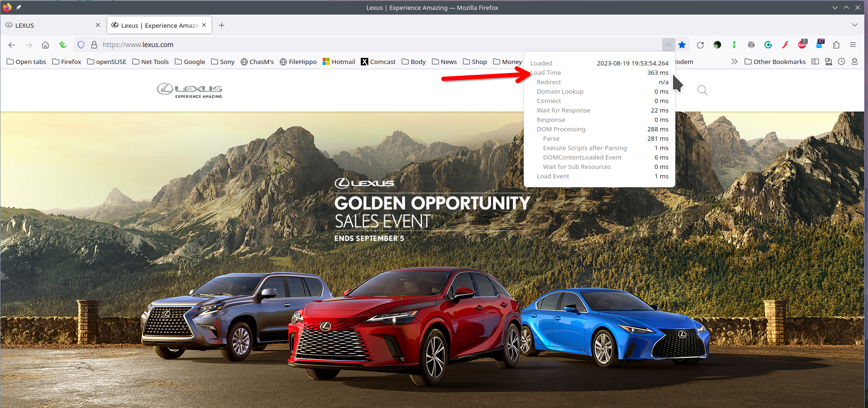Image resolution: width=868 pixels, height=408 pixels.
Task: Close the Lexus | Experience Amazing tab
Action: tap(204, 25)
